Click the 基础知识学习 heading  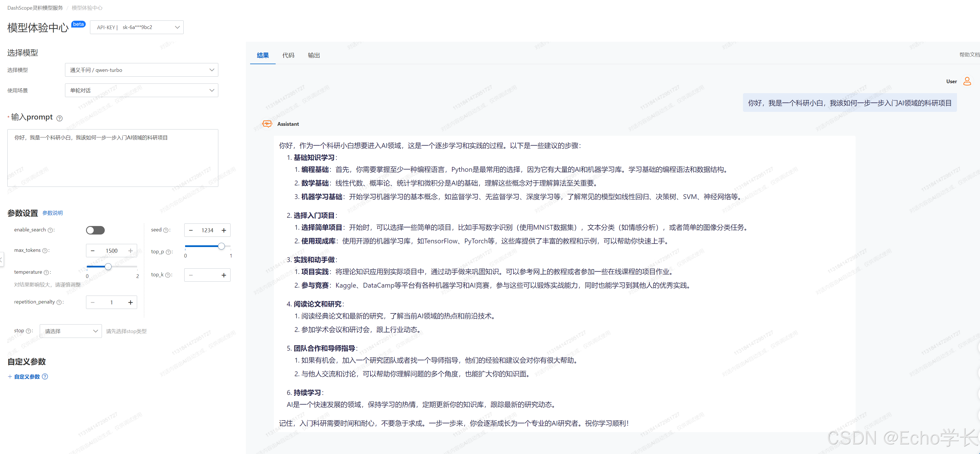(x=314, y=158)
